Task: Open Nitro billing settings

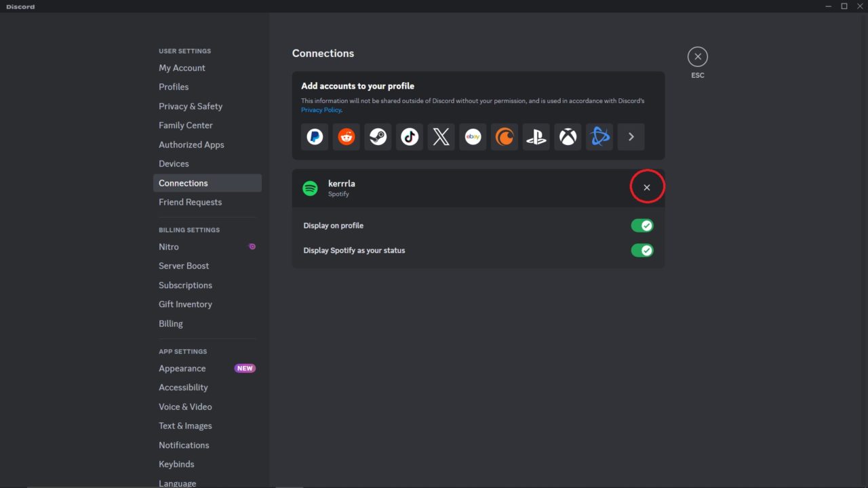Action: [x=168, y=247]
